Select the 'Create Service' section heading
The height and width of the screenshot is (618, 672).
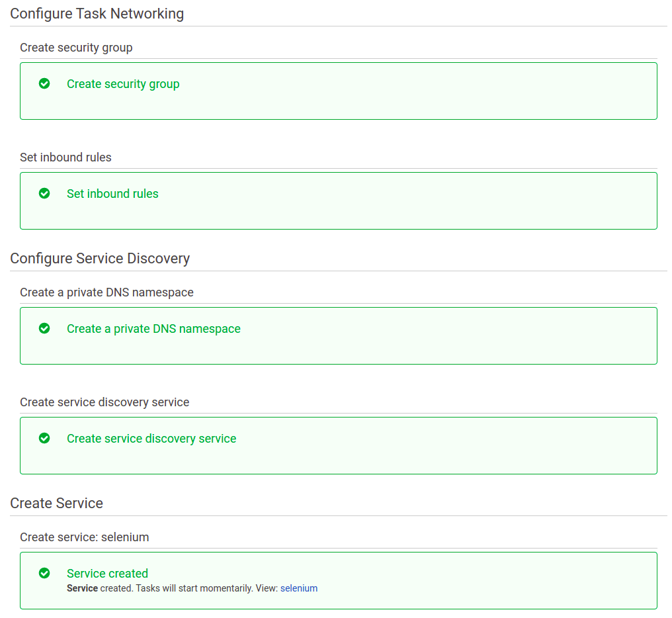coord(56,504)
